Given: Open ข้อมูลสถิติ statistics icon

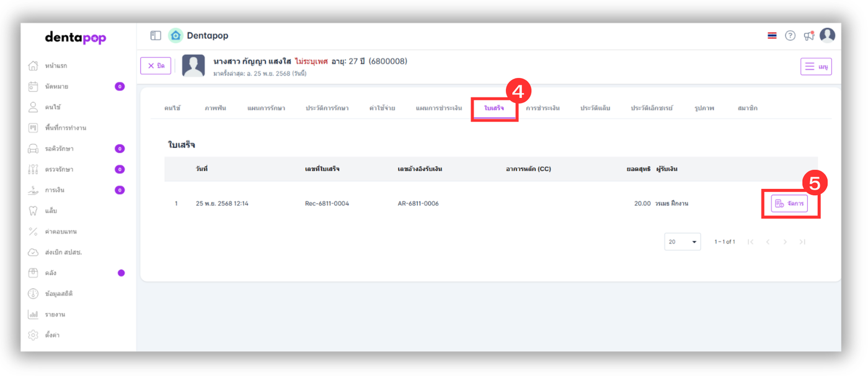Looking at the screenshot, I should click(x=33, y=294).
